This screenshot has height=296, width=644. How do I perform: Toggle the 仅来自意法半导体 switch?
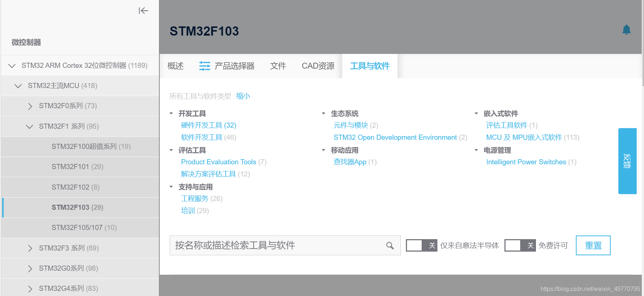(x=421, y=245)
